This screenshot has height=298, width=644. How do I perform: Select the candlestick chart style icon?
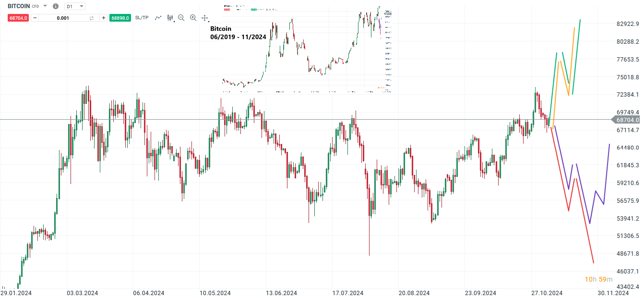click(x=169, y=17)
